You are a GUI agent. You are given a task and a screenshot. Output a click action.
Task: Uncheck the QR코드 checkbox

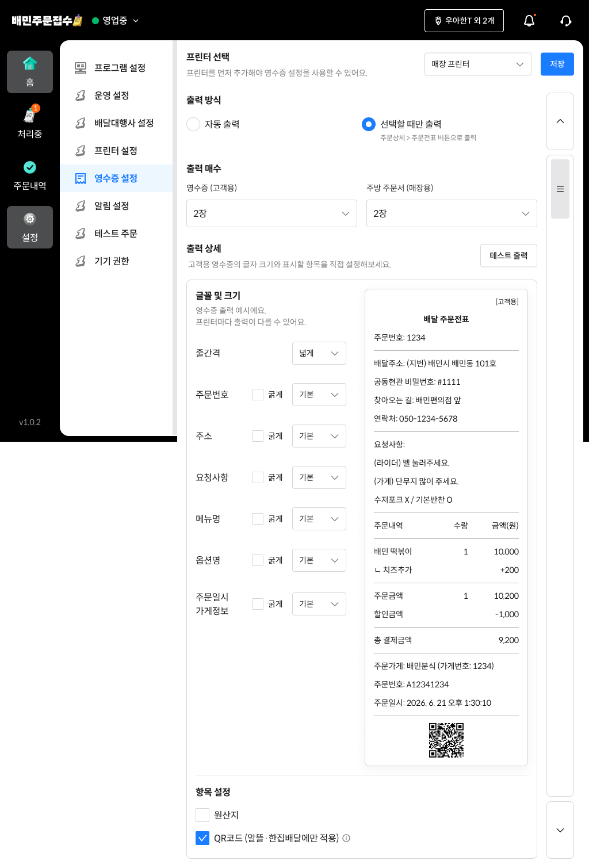point(202,838)
